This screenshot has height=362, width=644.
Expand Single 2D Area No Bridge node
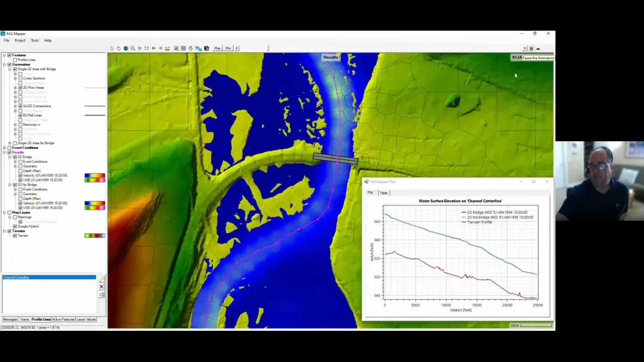[10, 143]
